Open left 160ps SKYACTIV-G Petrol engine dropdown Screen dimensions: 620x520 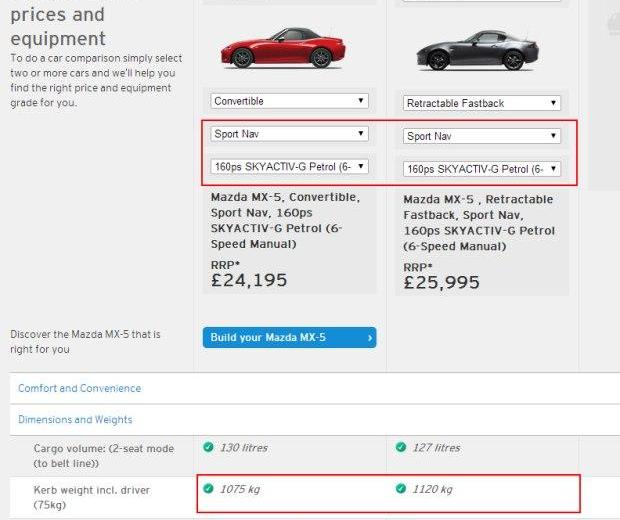coord(290,166)
